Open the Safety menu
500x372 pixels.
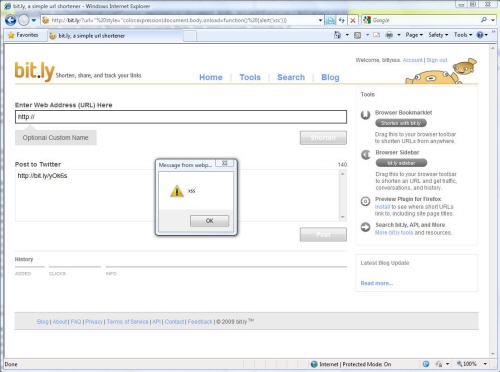(438, 35)
